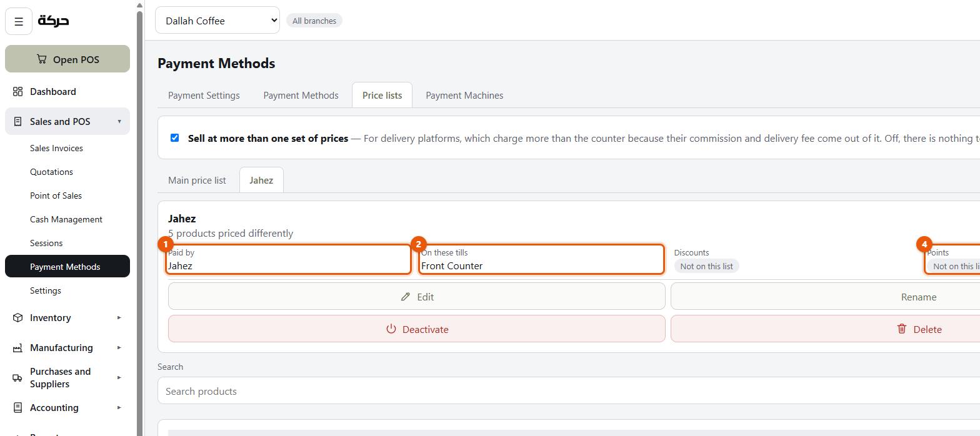
Task: Focus the Search products field
Action: point(569,391)
